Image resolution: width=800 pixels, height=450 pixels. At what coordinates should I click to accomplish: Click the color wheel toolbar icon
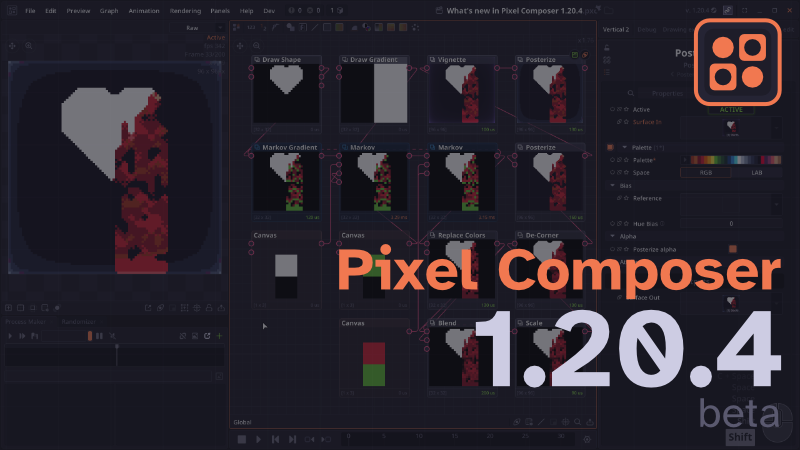pyautogui.click(x=366, y=27)
